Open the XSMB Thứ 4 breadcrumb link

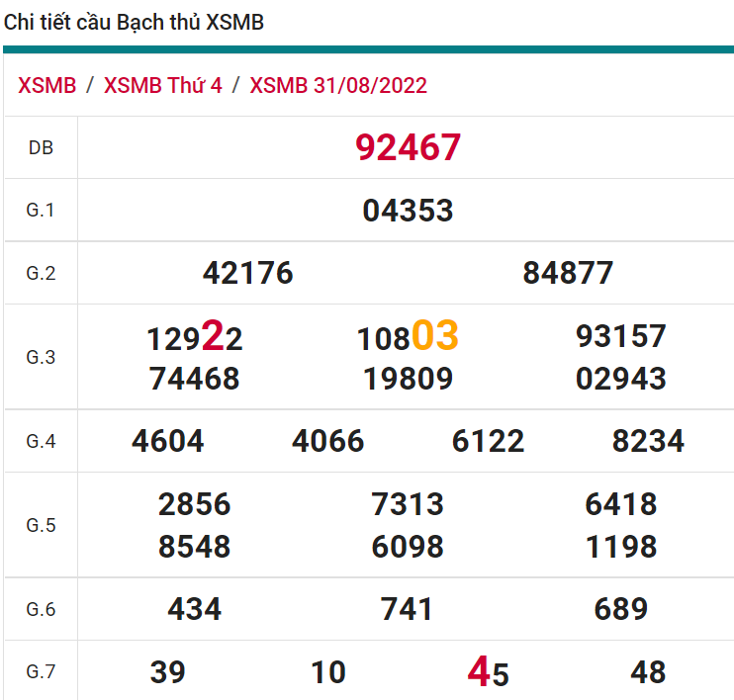coord(162,85)
